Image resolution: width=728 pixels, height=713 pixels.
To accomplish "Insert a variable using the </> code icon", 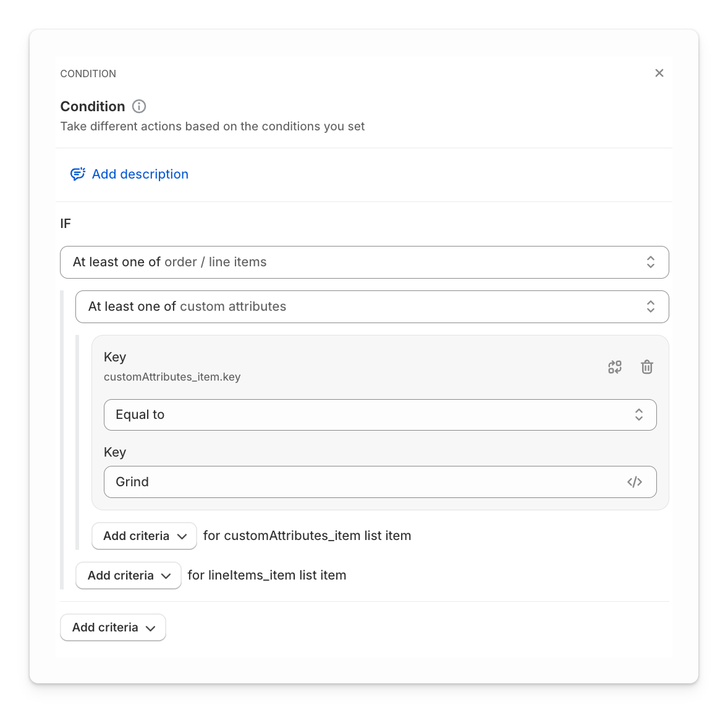I will pos(634,482).
